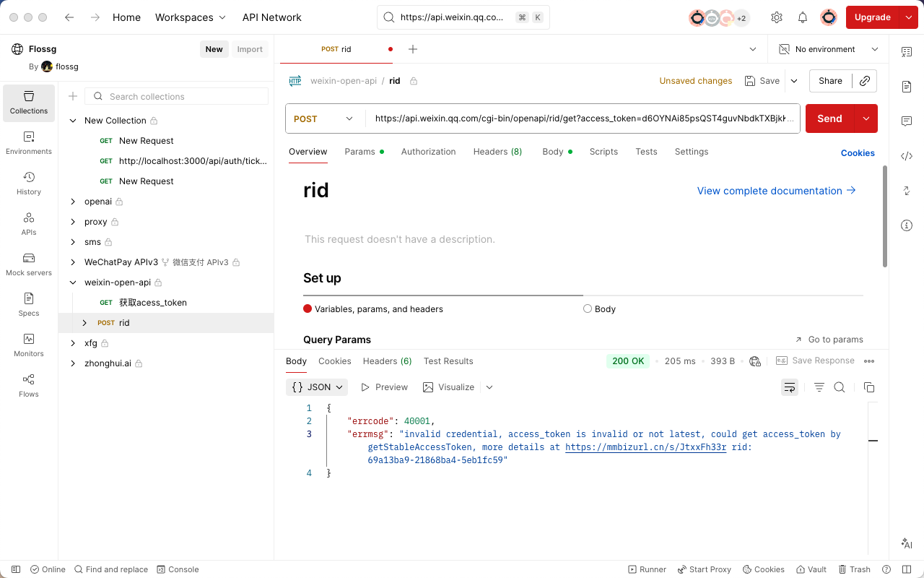Select Variables, params, and headers radio option
The width and height of the screenshot is (924, 578).
pos(308,309)
